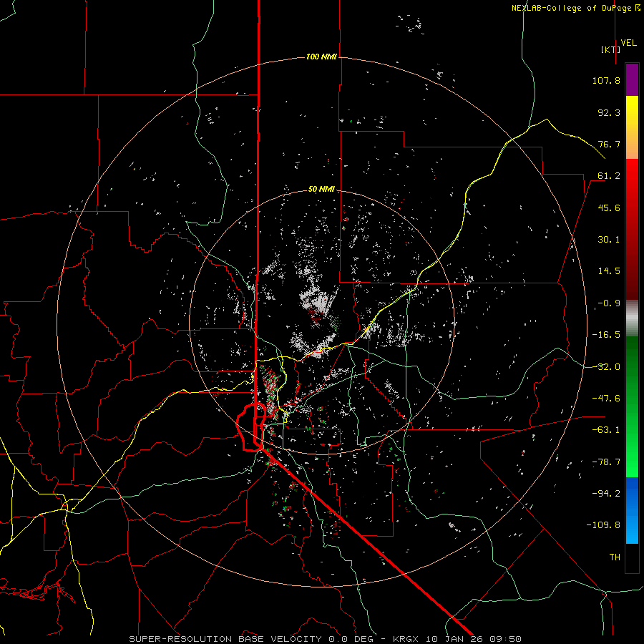The width and height of the screenshot is (644, 644).
Task: Select the 14.5 velocity scale value
Action: point(609,271)
